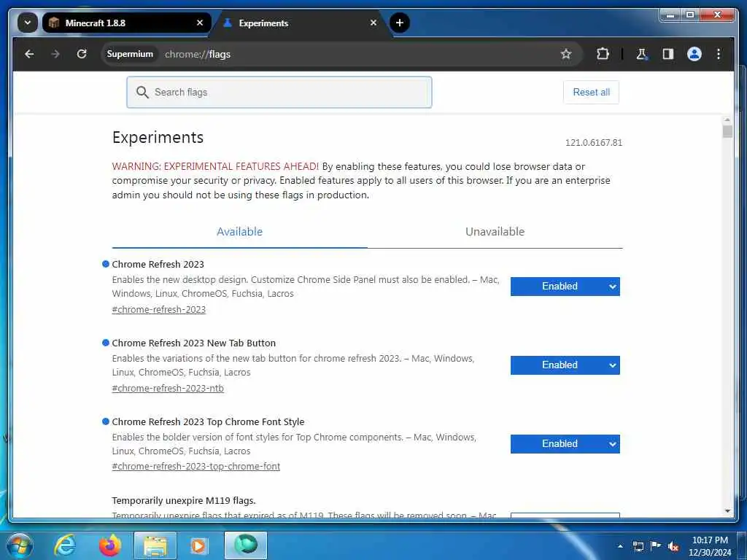The height and width of the screenshot is (560, 747).
Task: Open the Experiments flask toolbar icon
Action: click(x=642, y=54)
